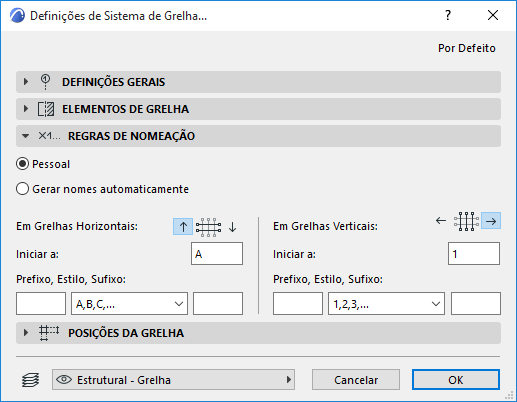Click vertical Iniciar a field containing 1

474,254
